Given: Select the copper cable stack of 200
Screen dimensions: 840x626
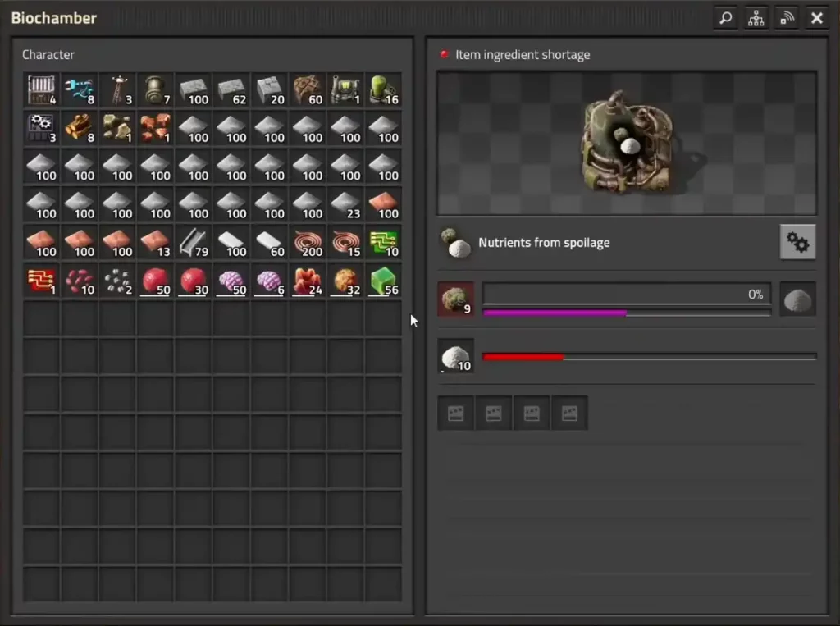Looking at the screenshot, I should [308, 242].
